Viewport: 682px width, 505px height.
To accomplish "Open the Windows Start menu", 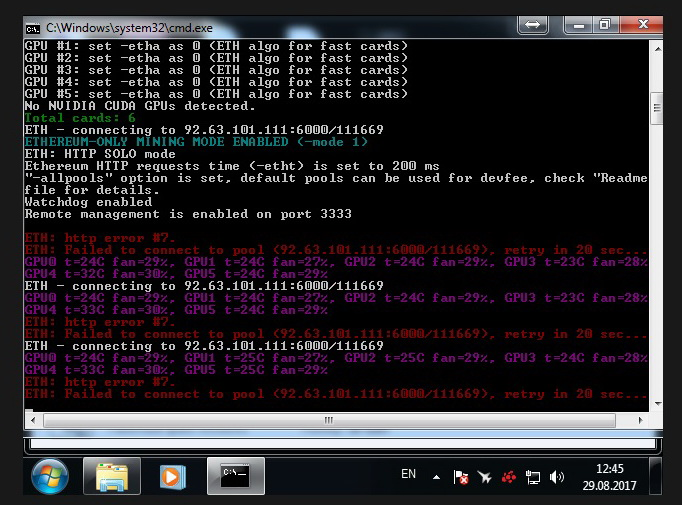I will (x=50, y=477).
